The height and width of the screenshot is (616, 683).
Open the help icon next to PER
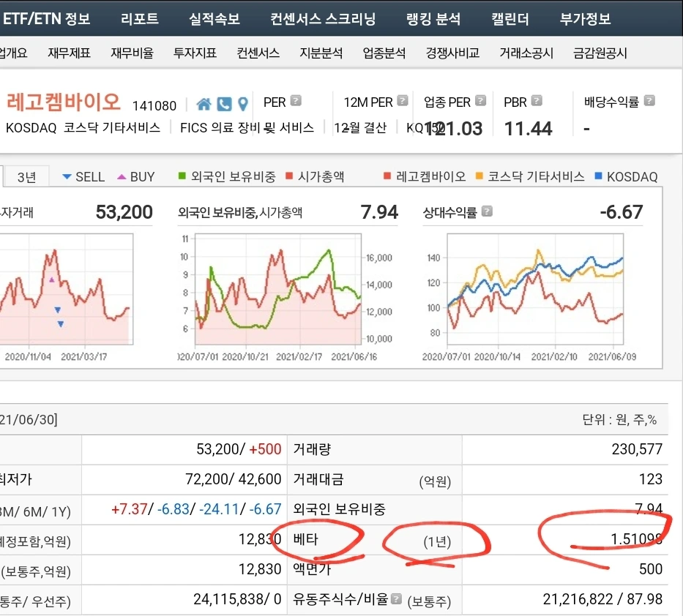coord(296,100)
